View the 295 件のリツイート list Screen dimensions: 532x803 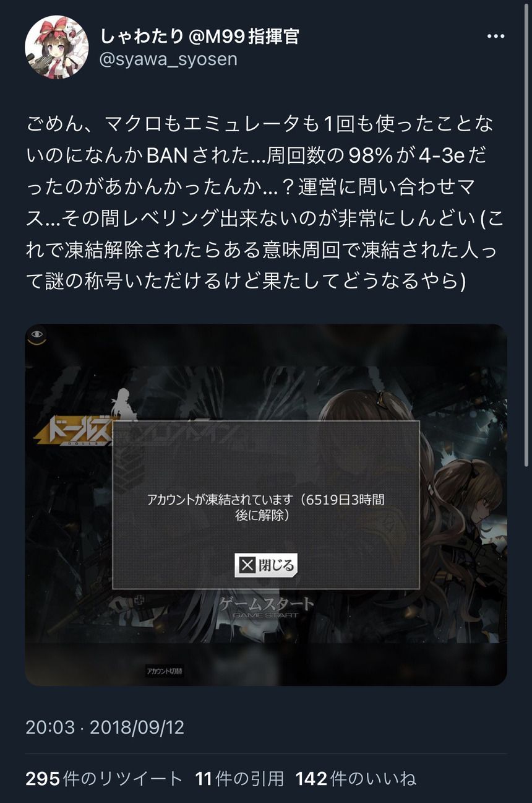(x=105, y=778)
